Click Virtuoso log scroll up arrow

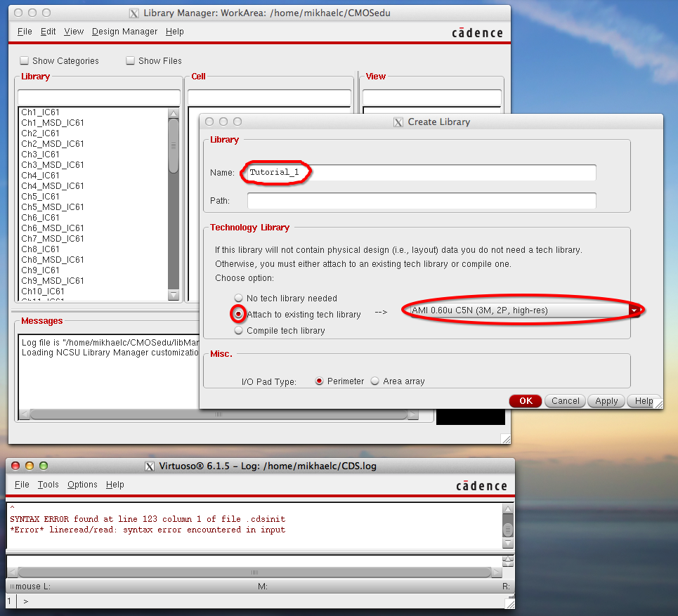(x=508, y=509)
